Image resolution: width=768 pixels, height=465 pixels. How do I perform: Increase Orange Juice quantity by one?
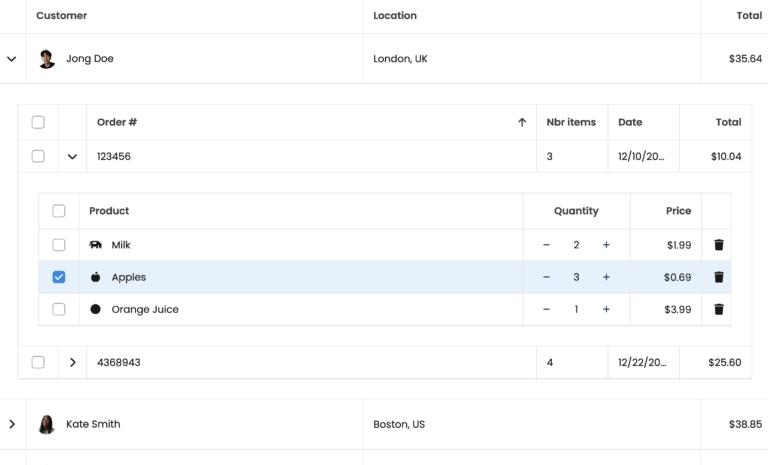[x=606, y=309]
